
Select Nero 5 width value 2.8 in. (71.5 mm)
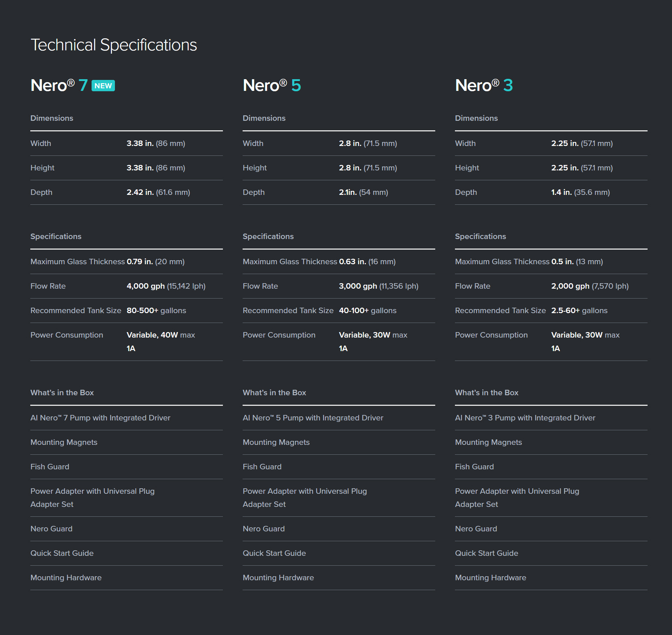[x=368, y=143]
